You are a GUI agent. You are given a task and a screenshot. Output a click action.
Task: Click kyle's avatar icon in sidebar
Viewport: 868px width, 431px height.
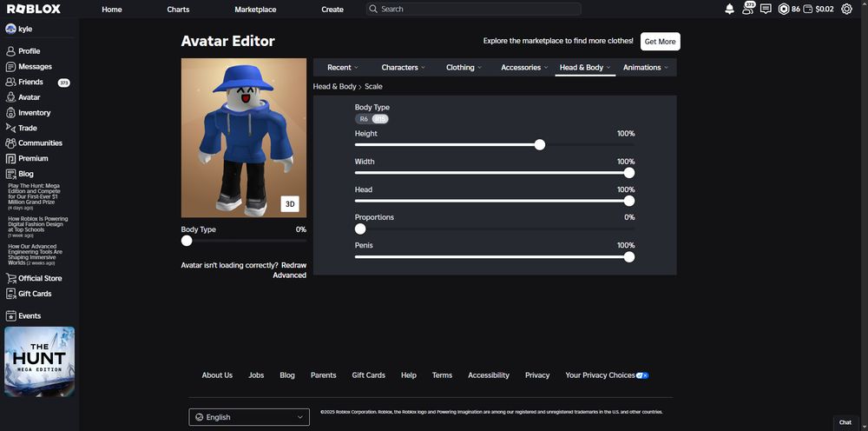pos(10,29)
